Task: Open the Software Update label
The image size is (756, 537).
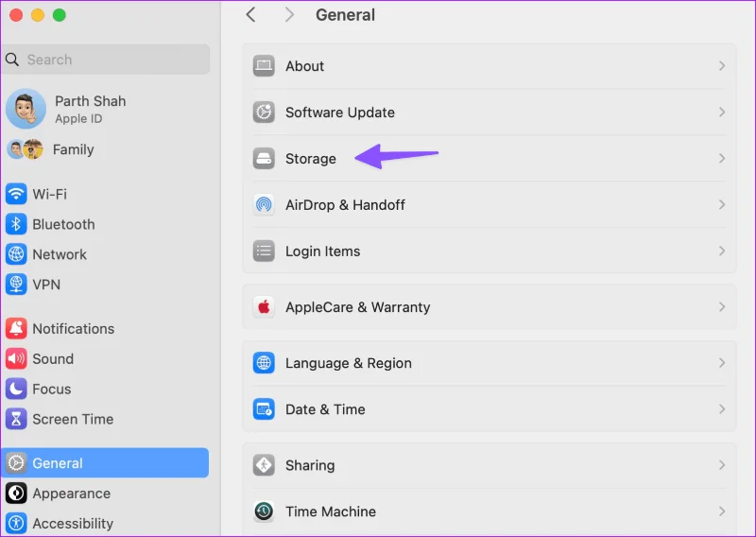Action: (x=340, y=113)
